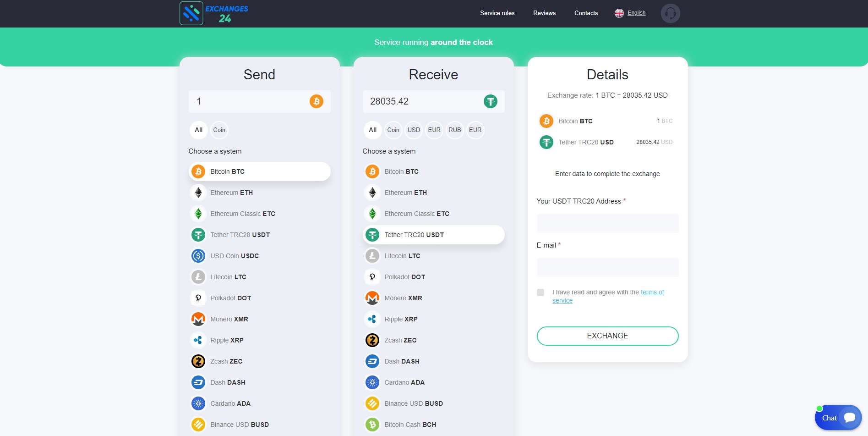This screenshot has width=868, height=436.
Task: Select USD Coin USDC in Send list
Action: click(x=259, y=256)
